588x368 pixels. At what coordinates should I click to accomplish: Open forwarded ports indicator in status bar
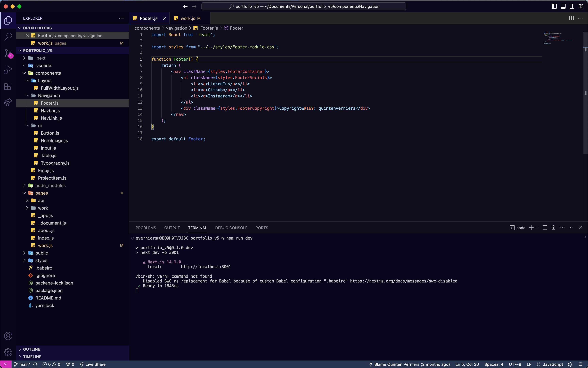[70, 364]
